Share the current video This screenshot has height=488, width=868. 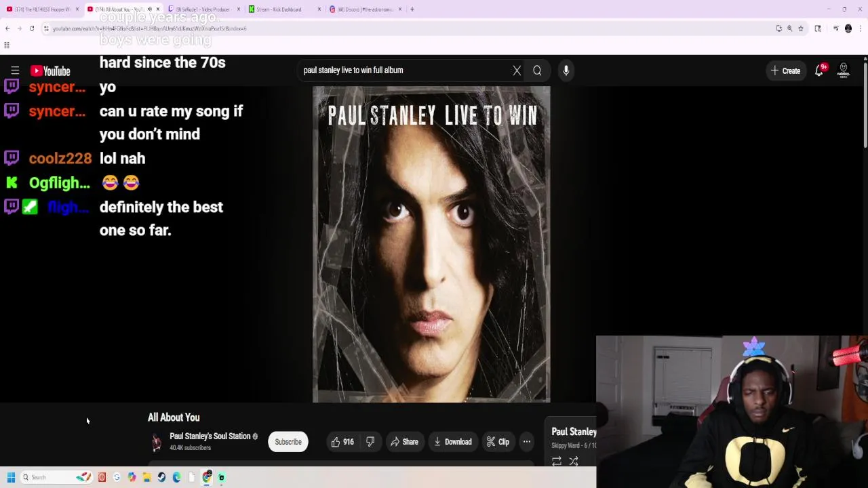coord(404,442)
